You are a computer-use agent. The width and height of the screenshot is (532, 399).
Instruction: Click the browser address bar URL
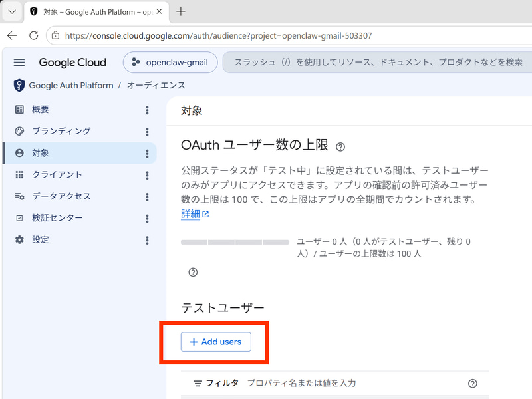(x=219, y=36)
